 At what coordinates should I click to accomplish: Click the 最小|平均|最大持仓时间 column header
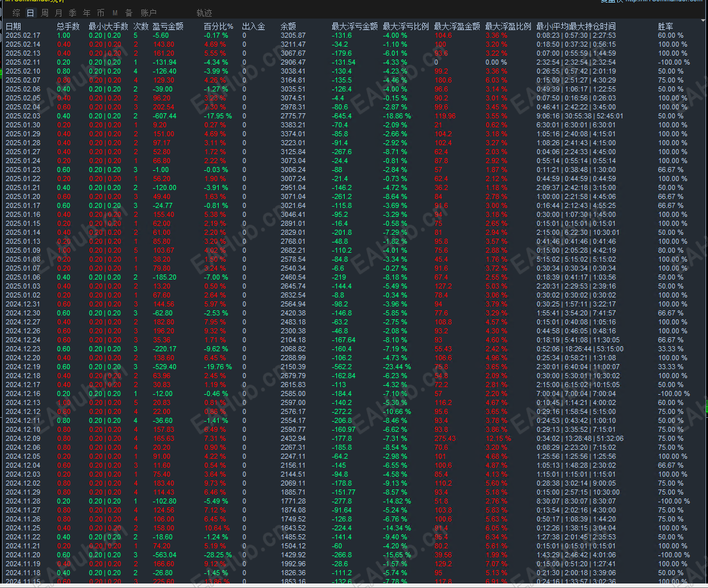point(576,26)
